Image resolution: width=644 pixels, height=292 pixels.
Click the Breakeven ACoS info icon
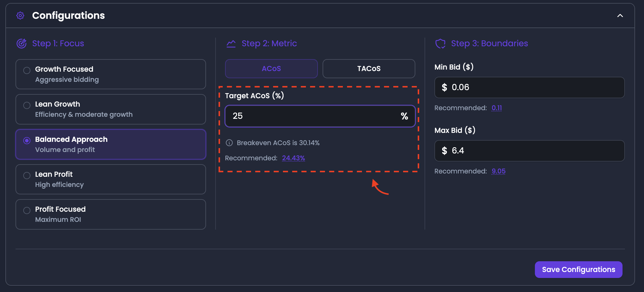click(229, 143)
